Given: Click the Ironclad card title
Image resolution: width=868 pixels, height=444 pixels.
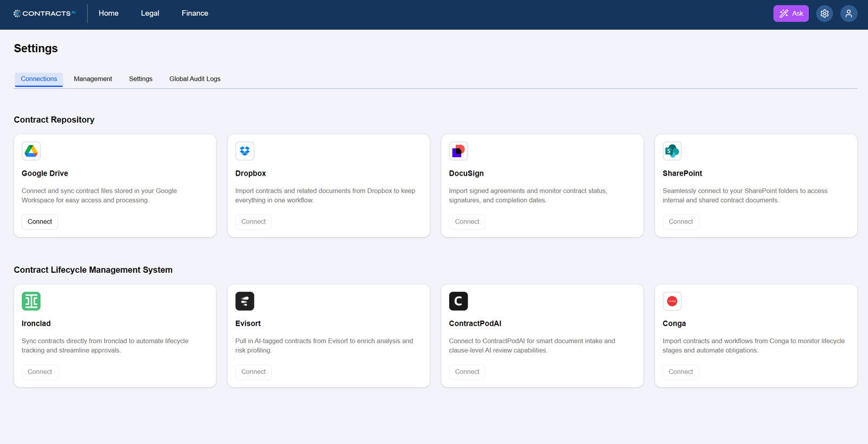Looking at the screenshot, I should click(x=36, y=324).
